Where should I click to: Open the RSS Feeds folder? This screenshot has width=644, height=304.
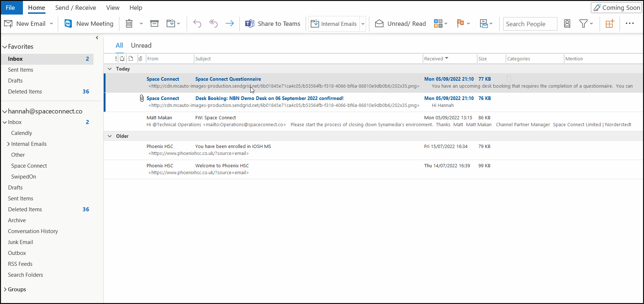[x=20, y=264]
